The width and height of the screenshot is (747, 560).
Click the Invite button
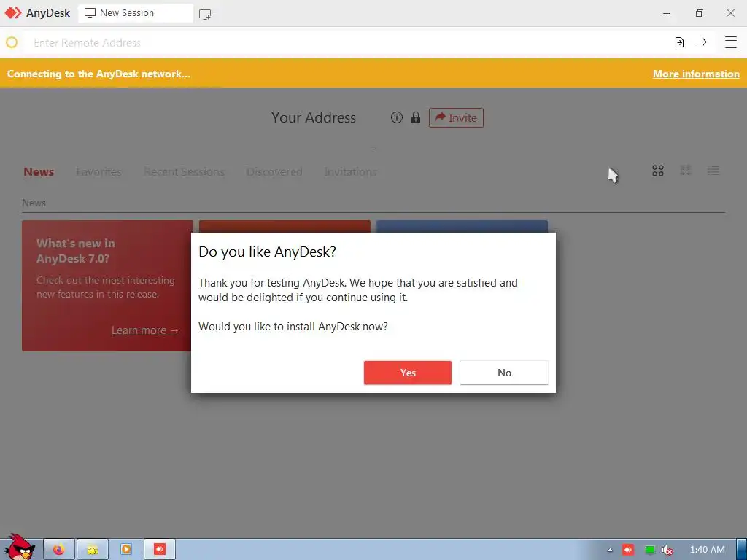coord(456,117)
